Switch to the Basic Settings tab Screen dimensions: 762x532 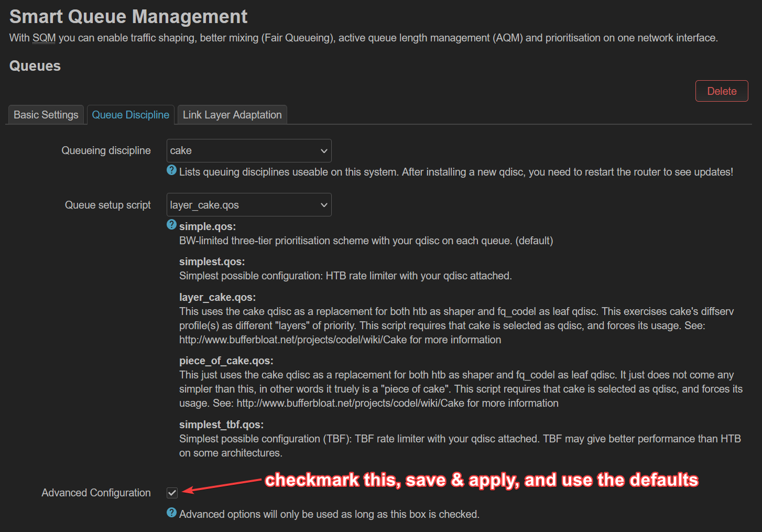(x=46, y=115)
